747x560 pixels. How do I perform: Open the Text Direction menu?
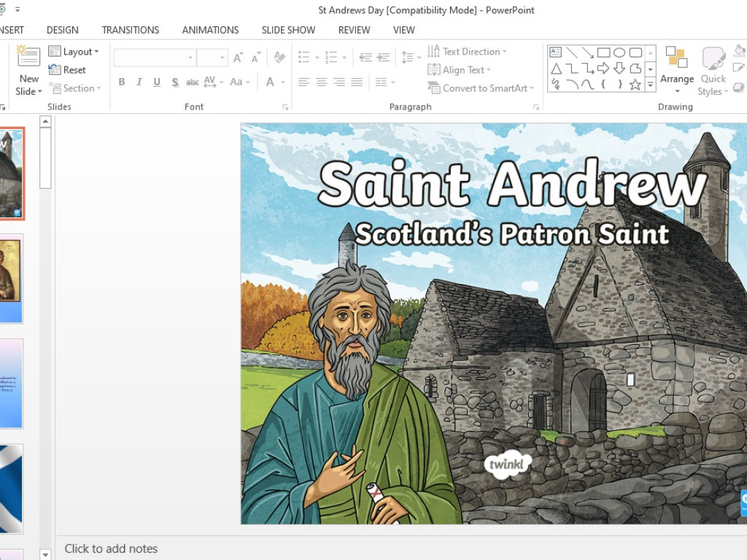click(467, 52)
